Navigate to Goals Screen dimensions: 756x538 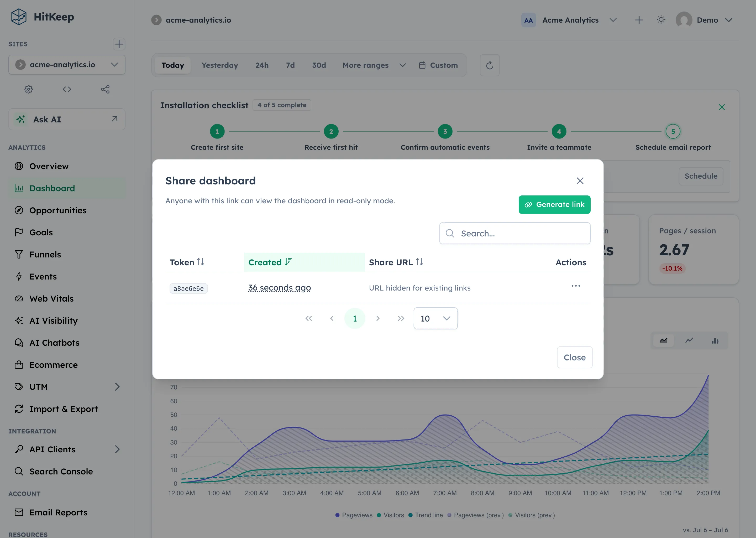point(67,232)
